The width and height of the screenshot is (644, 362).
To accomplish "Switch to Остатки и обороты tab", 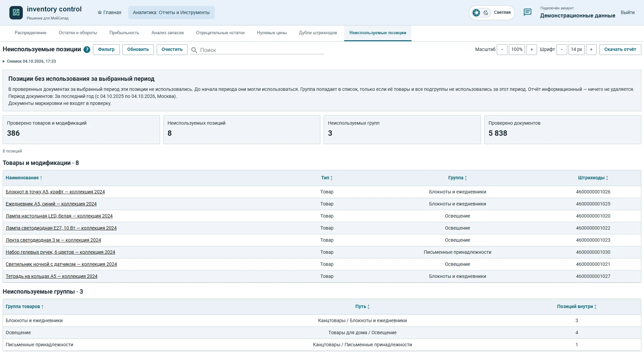I will point(78,33).
